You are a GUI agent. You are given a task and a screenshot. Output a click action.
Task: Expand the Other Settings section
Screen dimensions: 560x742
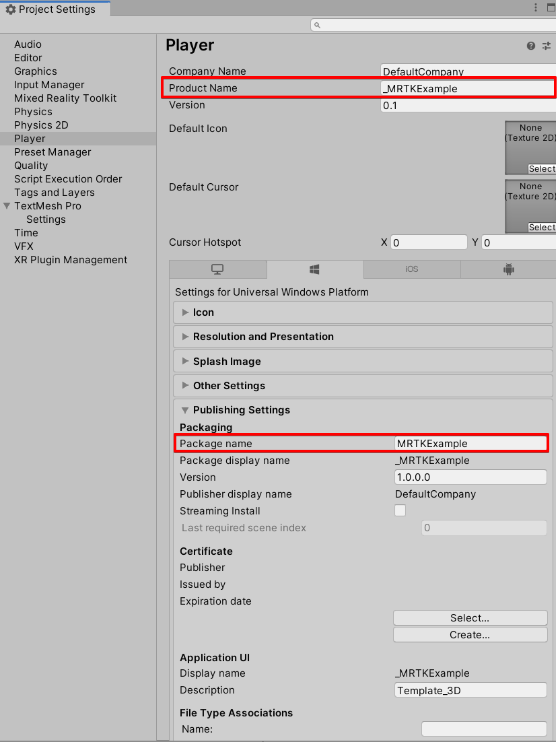(x=363, y=386)
